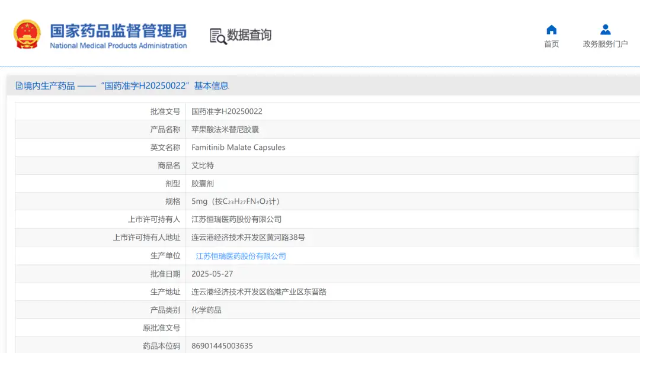The height and width of the screenshot is (370, 647).
Task: Select approval date 2025-05-27
Action: click(x=212, y=274)
